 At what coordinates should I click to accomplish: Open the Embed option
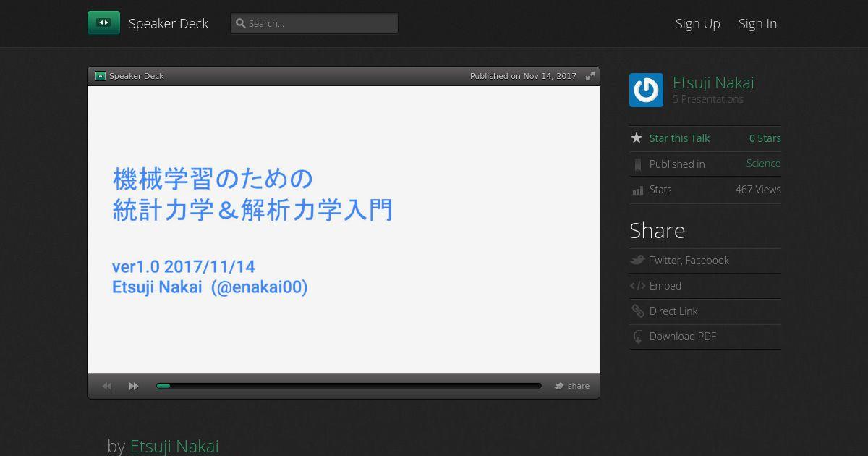[x=665, y=286]
